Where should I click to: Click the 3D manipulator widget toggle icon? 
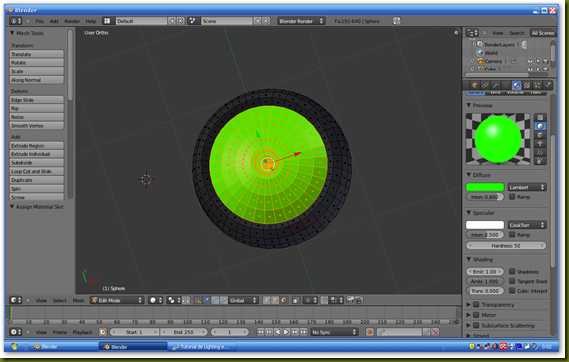[198, 300]
